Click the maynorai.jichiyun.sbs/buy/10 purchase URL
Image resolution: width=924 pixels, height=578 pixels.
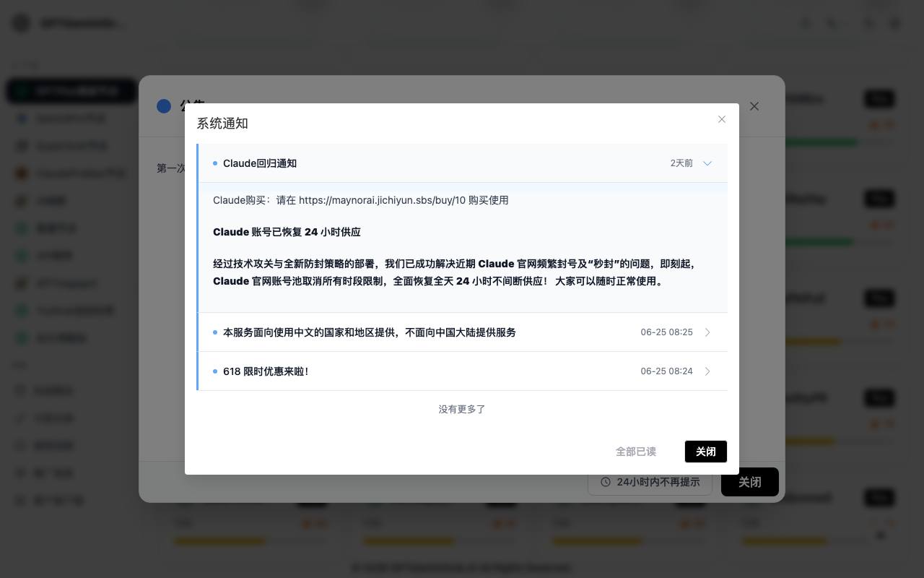point(382,200)
